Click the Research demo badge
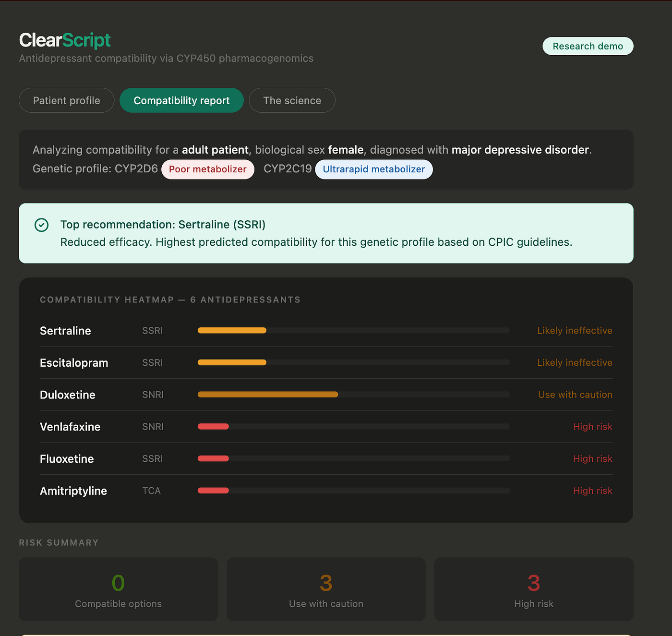The image size is (672, 636). pyautogui.click(x=588, y=46)
